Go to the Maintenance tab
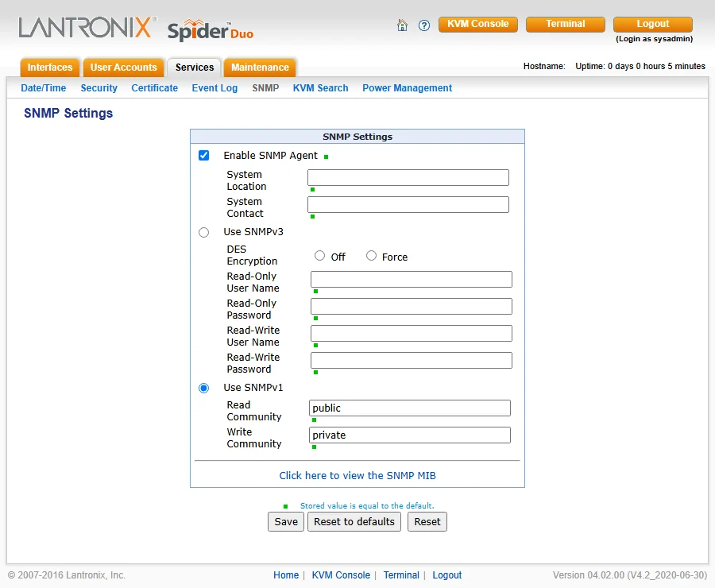715x588 pixels. [x=260, y=68]
